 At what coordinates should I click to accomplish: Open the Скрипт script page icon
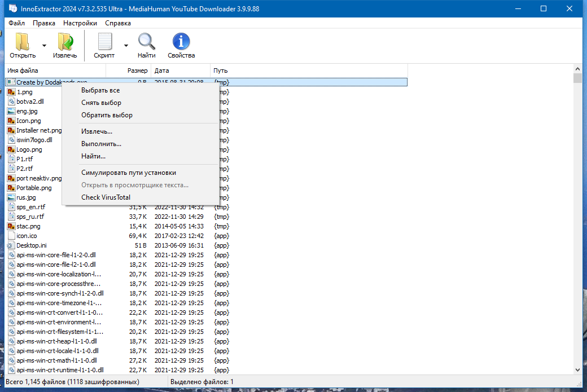(104, 42)
